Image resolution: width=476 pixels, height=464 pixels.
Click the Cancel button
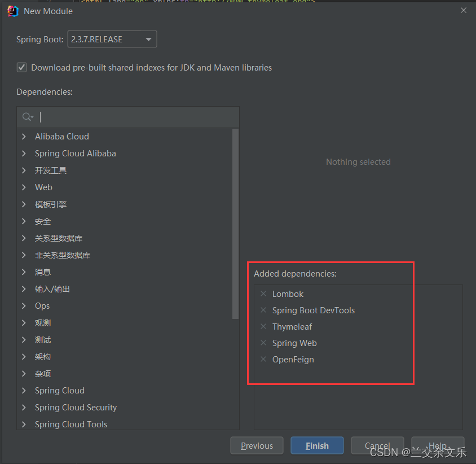377,445
